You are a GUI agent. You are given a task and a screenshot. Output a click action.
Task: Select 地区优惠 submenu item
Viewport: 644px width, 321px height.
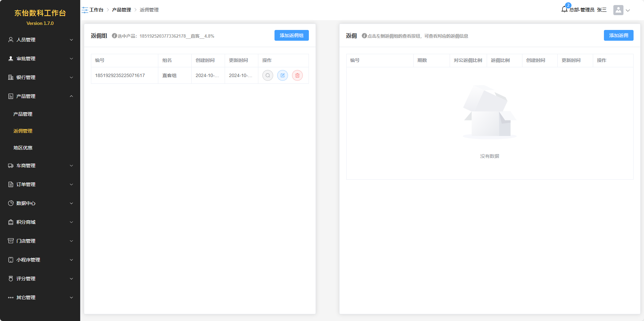click(23, 148)
